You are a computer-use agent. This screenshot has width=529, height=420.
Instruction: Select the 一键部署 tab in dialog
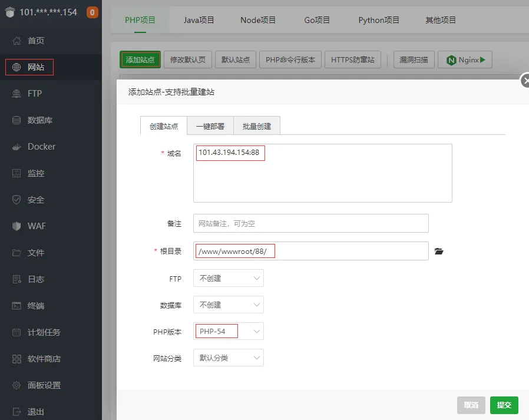210,126
